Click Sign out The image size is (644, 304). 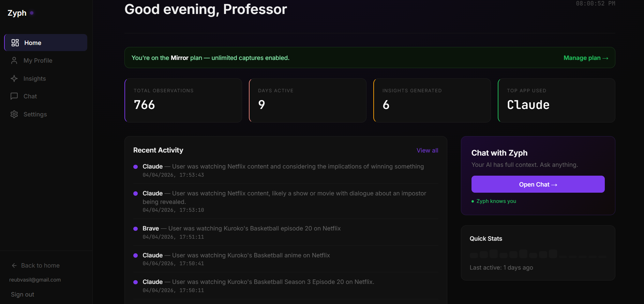(23, 294)
